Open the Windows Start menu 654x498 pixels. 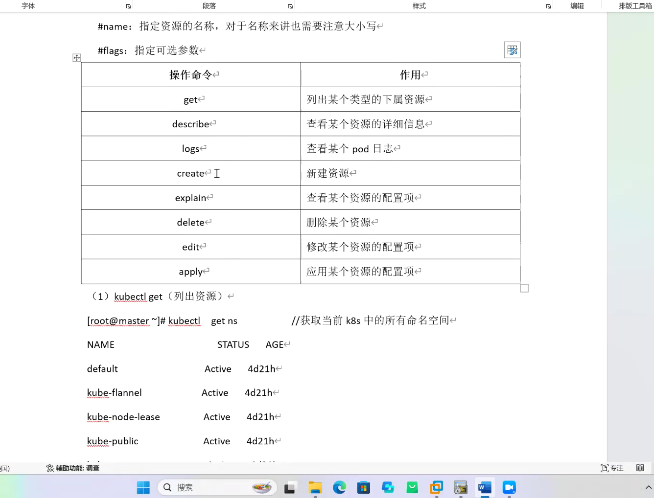point(143,487)
